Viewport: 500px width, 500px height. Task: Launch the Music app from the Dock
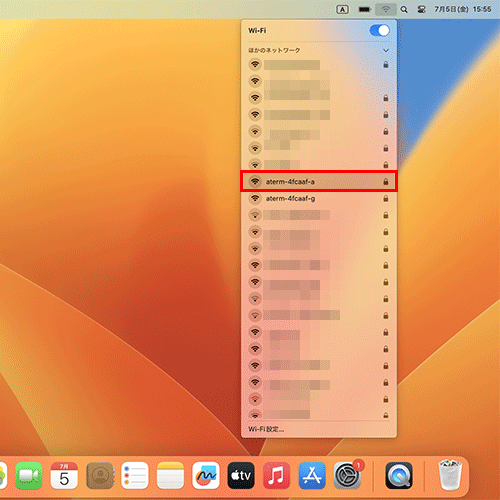point(276,475)
